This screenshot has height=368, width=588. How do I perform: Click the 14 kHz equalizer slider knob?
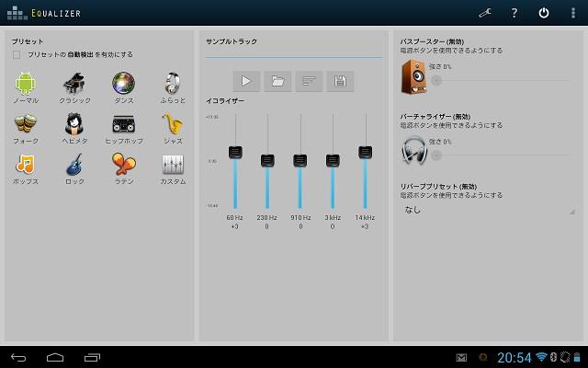366,152
